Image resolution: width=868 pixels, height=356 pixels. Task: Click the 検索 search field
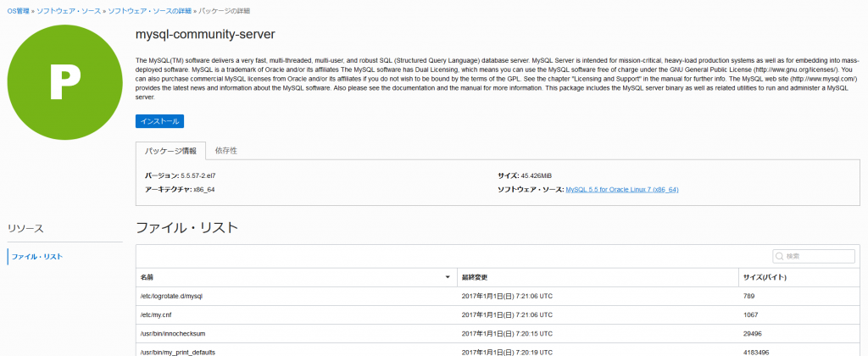tap(814, 256)
